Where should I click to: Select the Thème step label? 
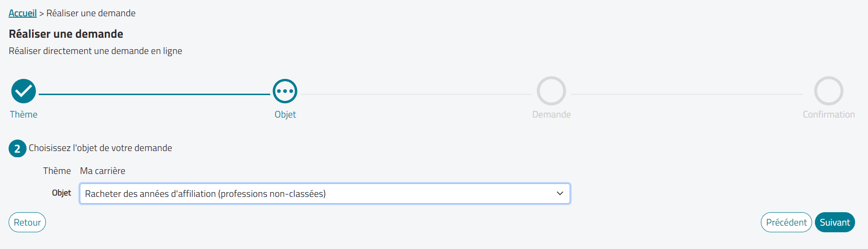click(23, 114)
